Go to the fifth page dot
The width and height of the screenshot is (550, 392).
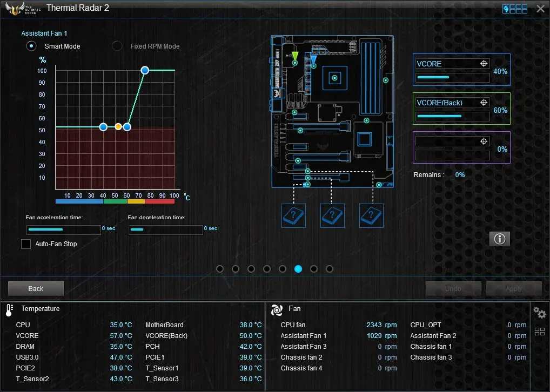click(x=283, y=269)
